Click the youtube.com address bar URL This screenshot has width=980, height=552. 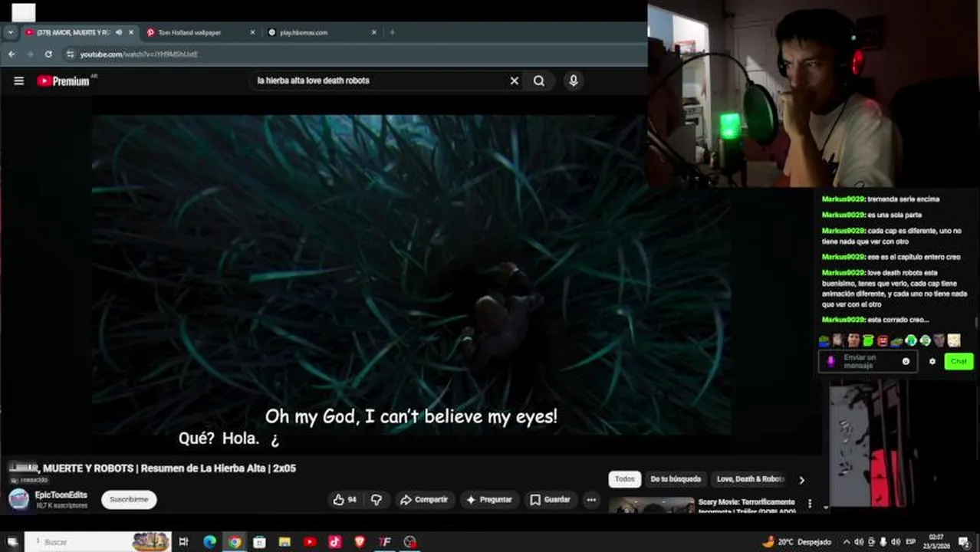click(x=139, y=54)
